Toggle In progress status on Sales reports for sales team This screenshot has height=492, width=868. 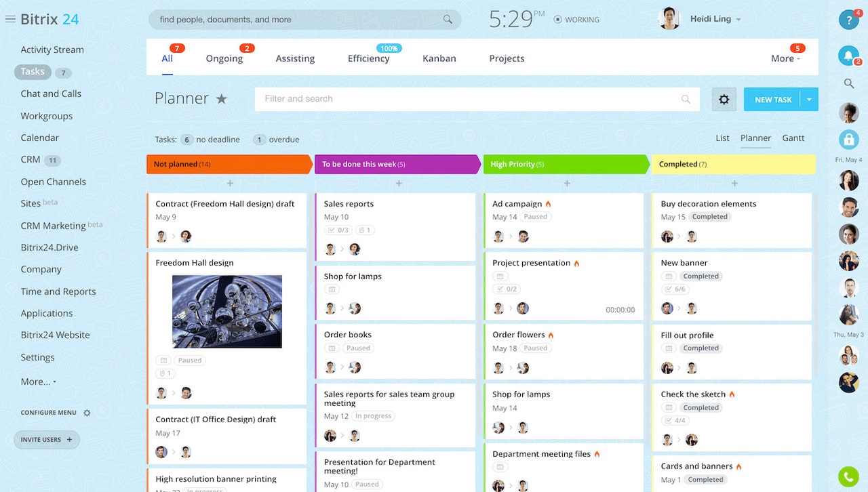(x=373, y=416)
